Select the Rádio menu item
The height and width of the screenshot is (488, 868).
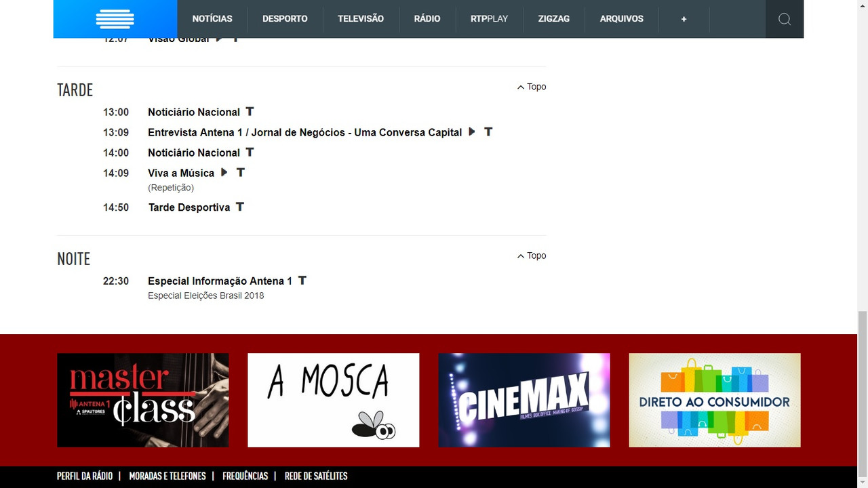tap(427, 19)
